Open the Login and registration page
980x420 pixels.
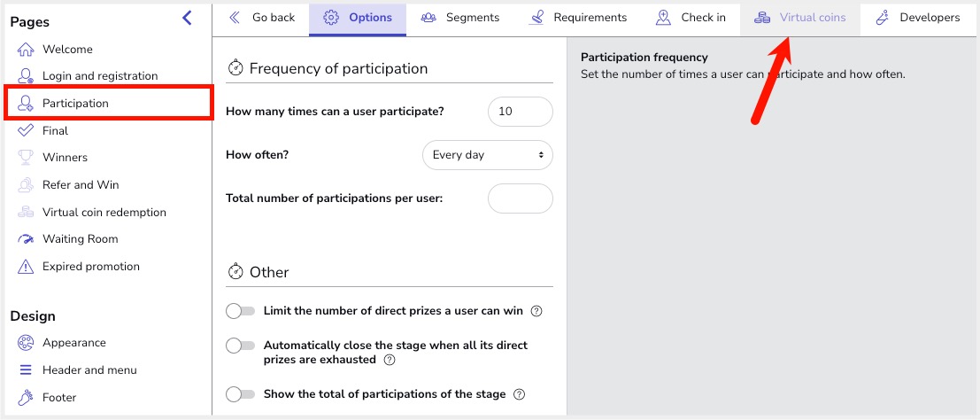[99, 76]
